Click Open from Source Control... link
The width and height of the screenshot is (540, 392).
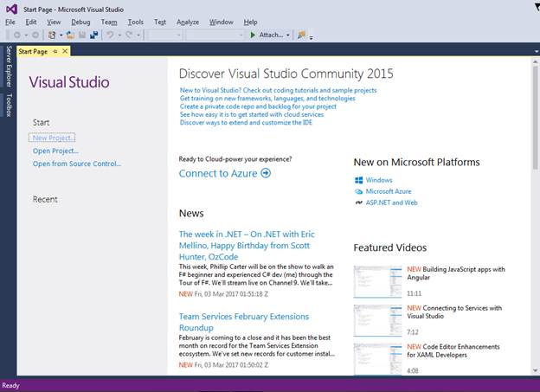[77, 164]
